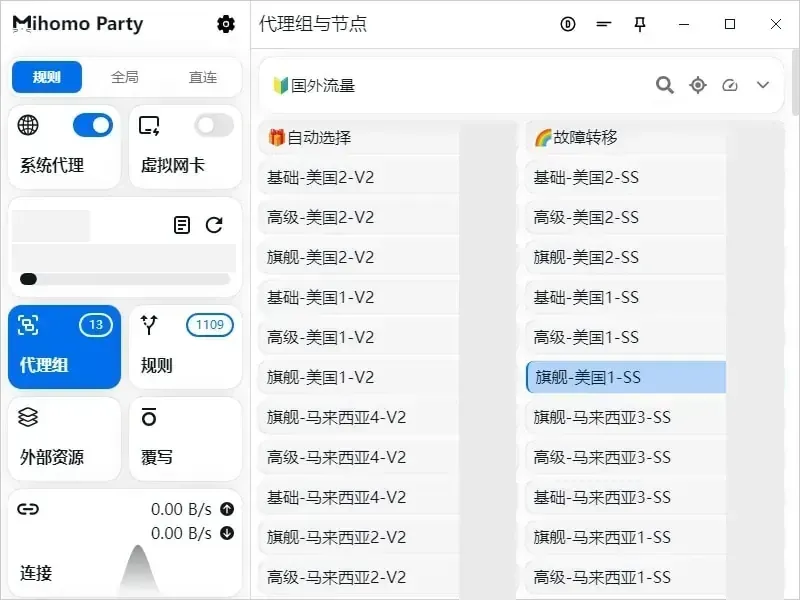The height and width of the screenshot is (600, 800).
Task: Click the subscription traffic usage bar
Action: 125,279
